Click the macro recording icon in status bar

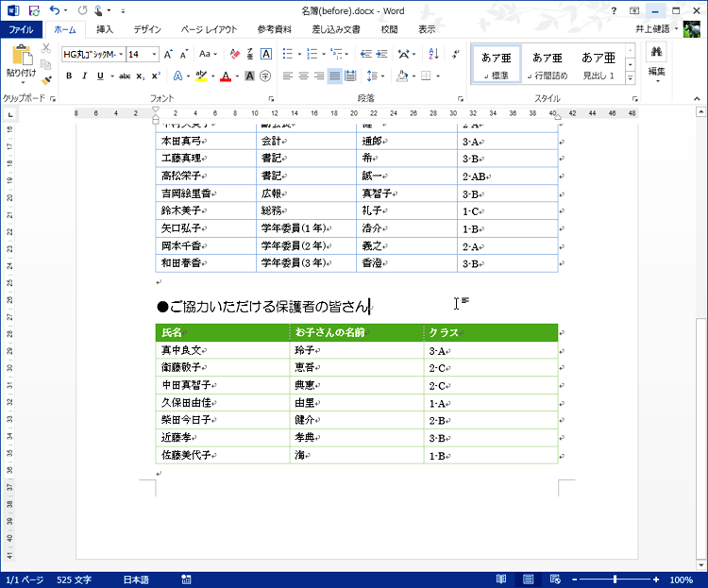186,580
